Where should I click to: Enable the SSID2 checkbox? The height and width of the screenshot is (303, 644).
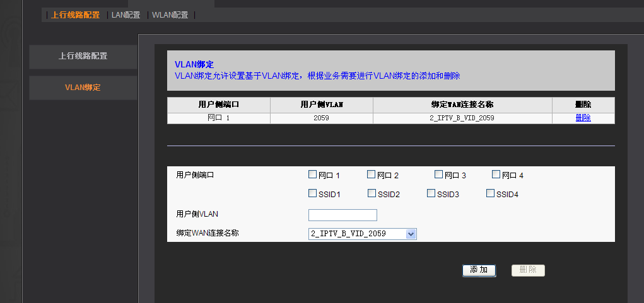[372, 193]
